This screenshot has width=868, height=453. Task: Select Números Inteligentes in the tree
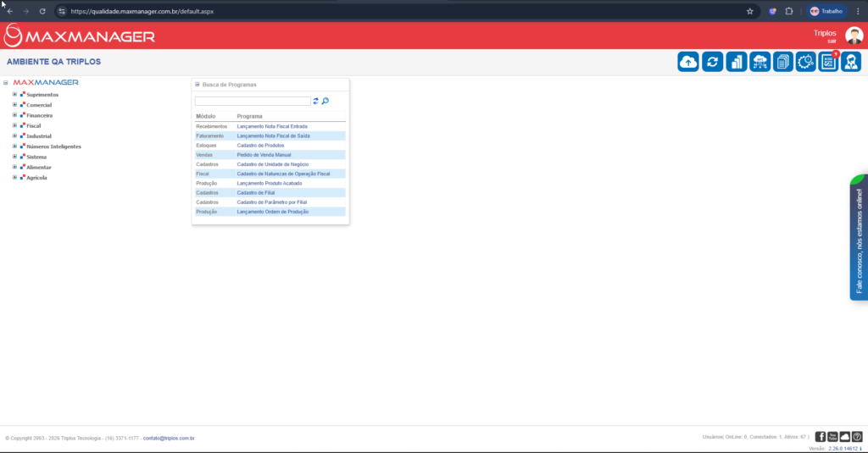[x=53, y=146]
